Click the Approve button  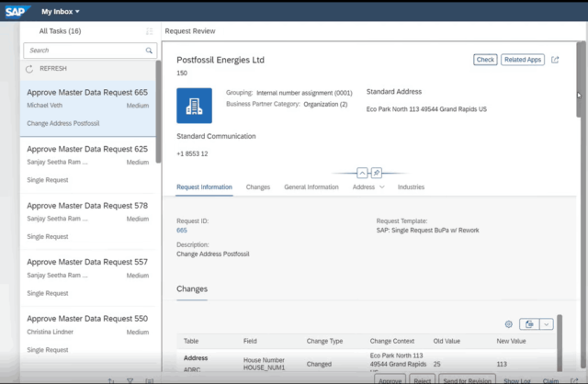(390, 380)
